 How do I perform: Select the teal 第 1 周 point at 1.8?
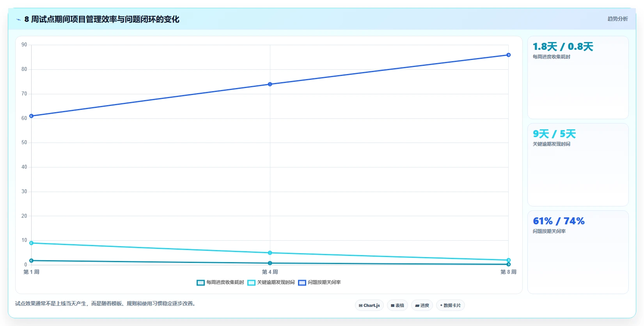[32, 261]
